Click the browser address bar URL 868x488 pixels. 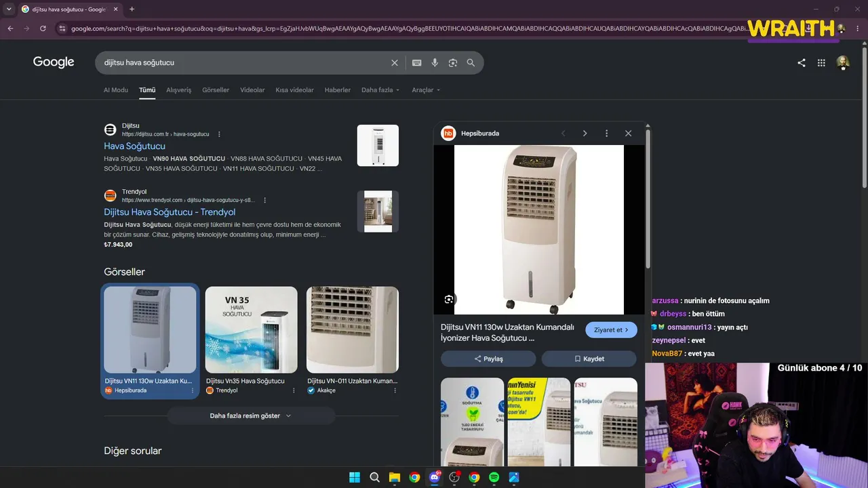(x=409, y=28)
